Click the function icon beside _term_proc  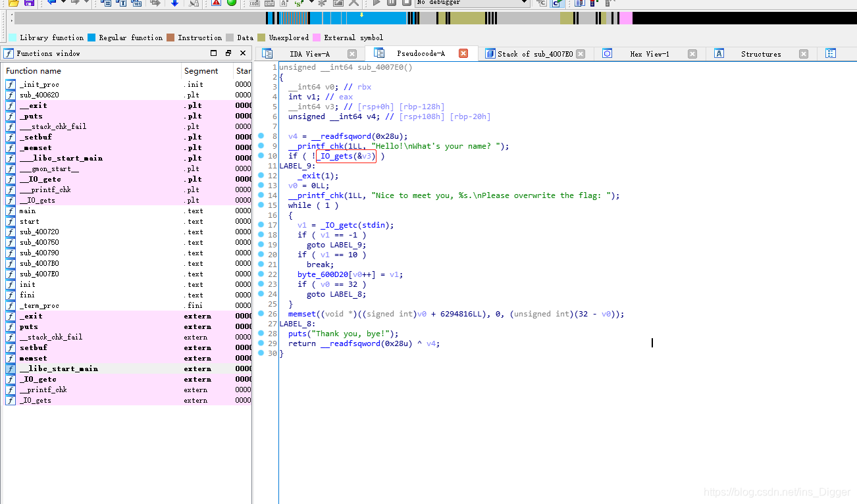click(x=10, y=305)
